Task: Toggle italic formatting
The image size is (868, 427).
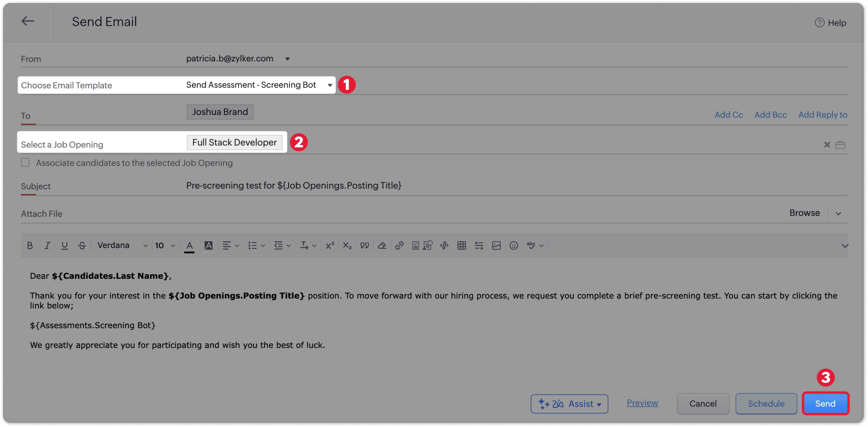Action: coord(47,246)
